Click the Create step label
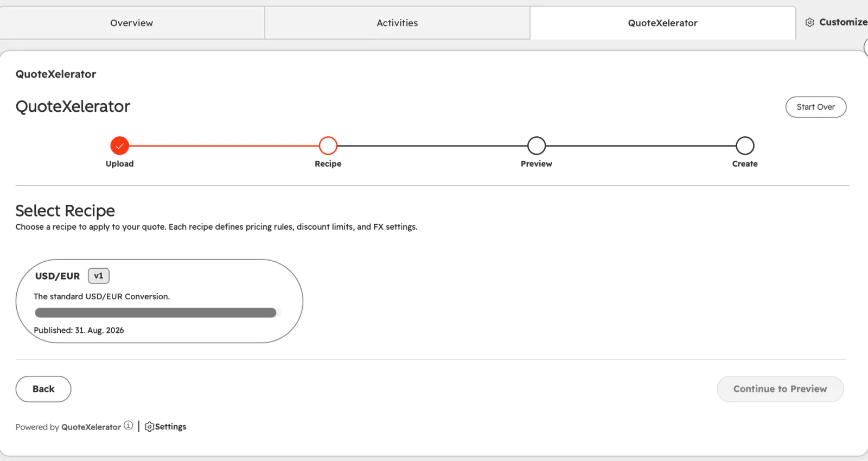This screenshot has height=461, width=868. (745, 163)
